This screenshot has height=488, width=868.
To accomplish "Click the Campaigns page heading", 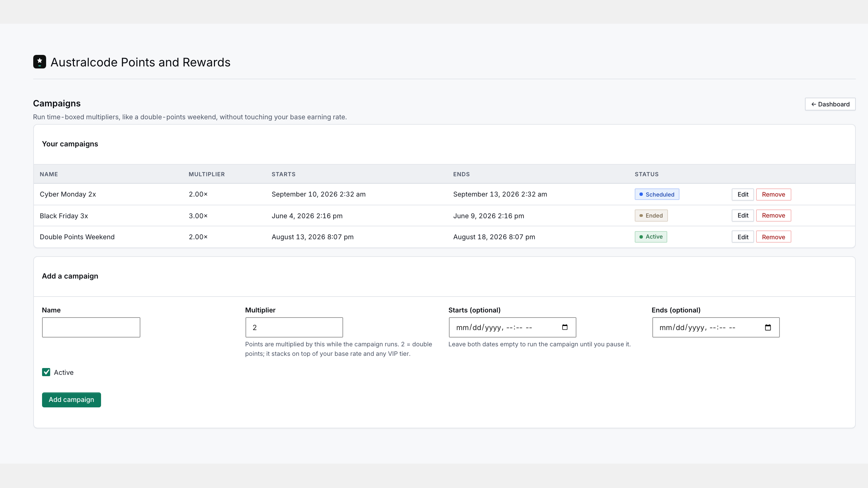I will (x=57, y=103).
